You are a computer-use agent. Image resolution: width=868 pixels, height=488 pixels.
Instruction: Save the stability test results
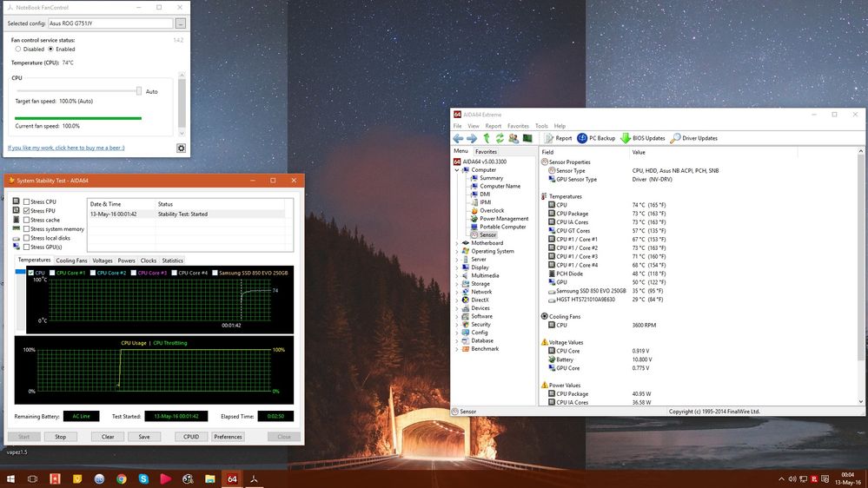point(144,437)
